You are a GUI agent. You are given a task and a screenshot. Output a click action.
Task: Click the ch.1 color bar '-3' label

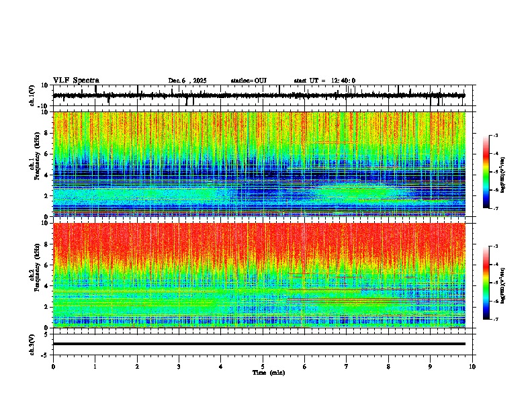click(x=495, y=135)
